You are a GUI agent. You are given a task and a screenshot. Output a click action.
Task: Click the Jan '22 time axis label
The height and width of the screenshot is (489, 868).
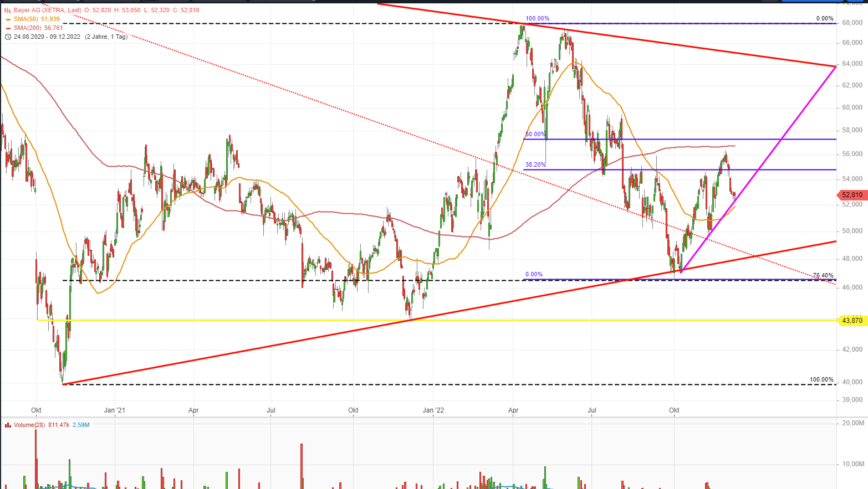pos(433,410)
